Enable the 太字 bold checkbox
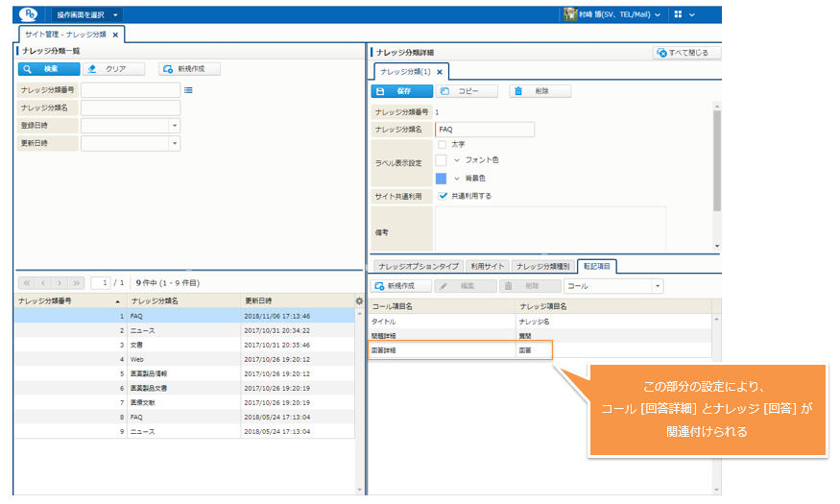 click(442, 144)
